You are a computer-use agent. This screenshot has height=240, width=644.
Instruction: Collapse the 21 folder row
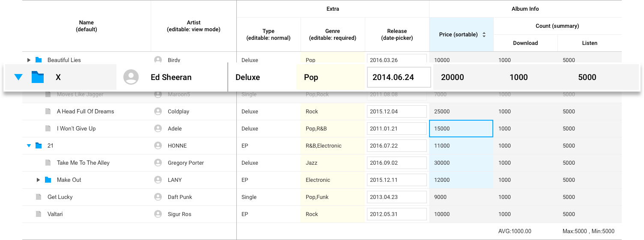point(29,146)
